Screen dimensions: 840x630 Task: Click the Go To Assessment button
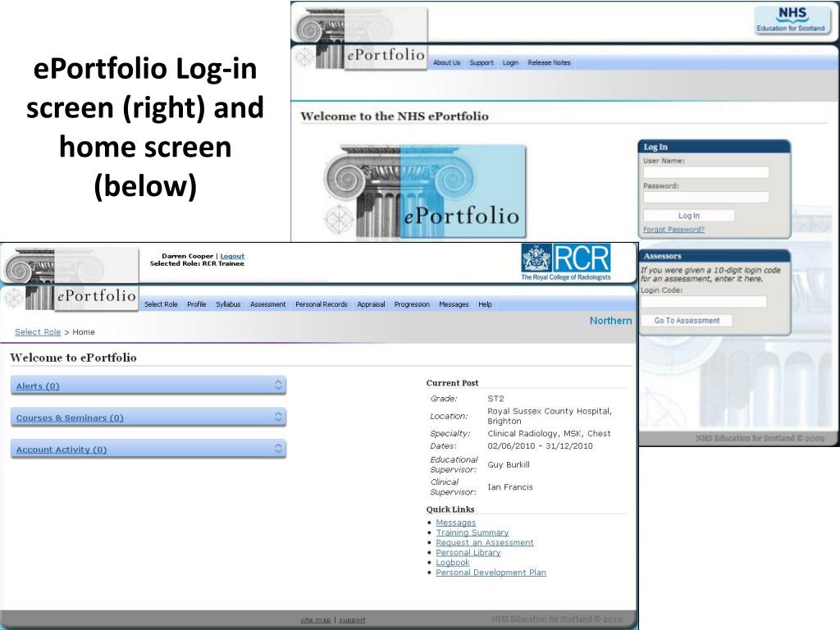(687, 321)
